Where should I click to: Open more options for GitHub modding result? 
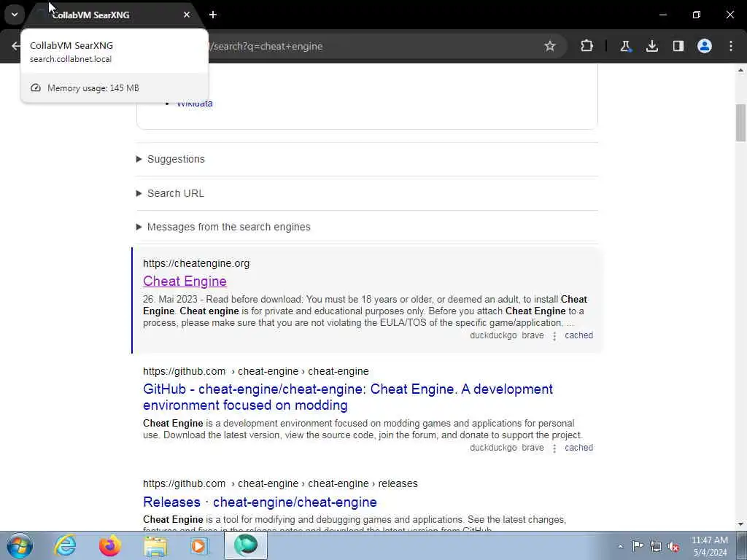coord(554,448)
